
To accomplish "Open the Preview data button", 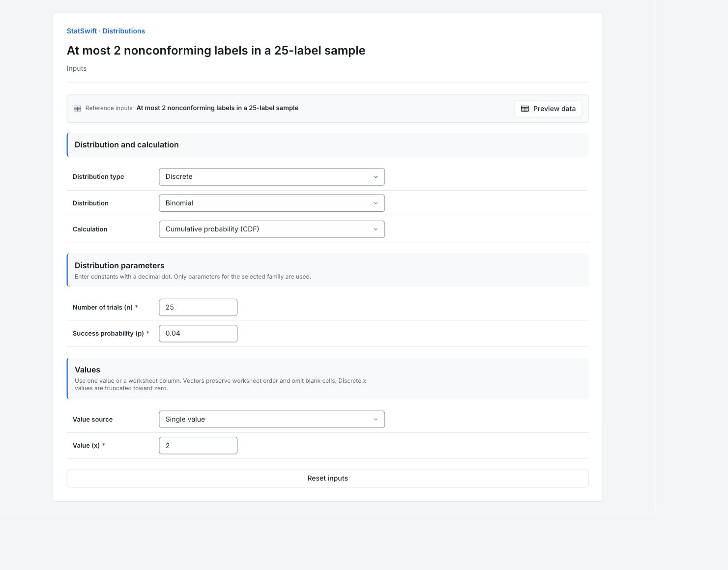I will [548, 109].
